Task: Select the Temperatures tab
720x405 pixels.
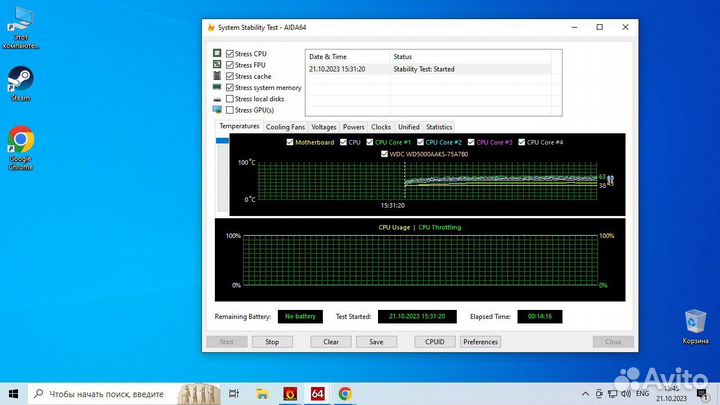Action: pos(239,126)
